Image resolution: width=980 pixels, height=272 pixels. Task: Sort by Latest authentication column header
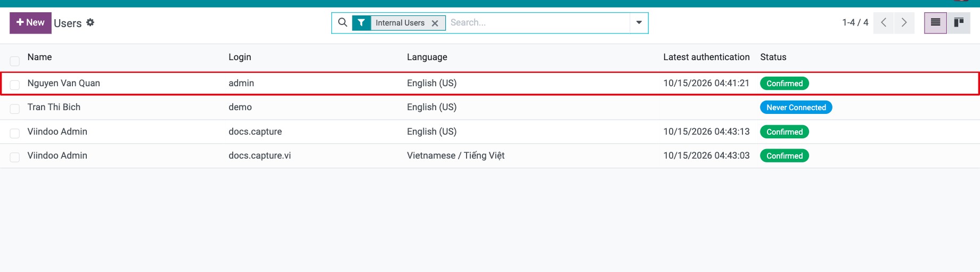[706, 57]
